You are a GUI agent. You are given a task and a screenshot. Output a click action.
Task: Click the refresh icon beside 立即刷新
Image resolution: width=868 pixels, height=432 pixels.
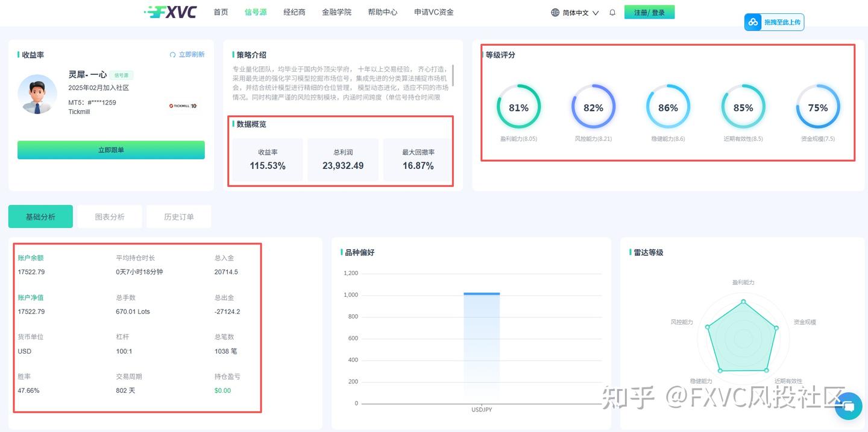tap(174, 54)
